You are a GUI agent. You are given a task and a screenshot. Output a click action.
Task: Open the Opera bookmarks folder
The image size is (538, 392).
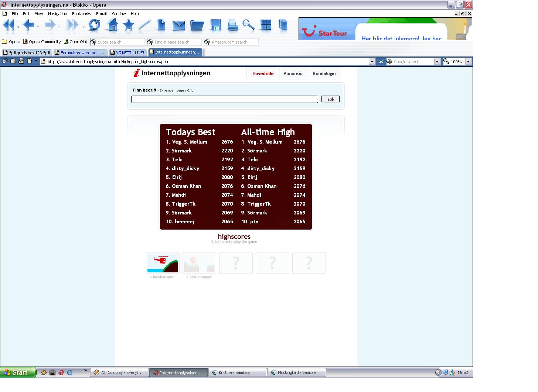point(11,42)
